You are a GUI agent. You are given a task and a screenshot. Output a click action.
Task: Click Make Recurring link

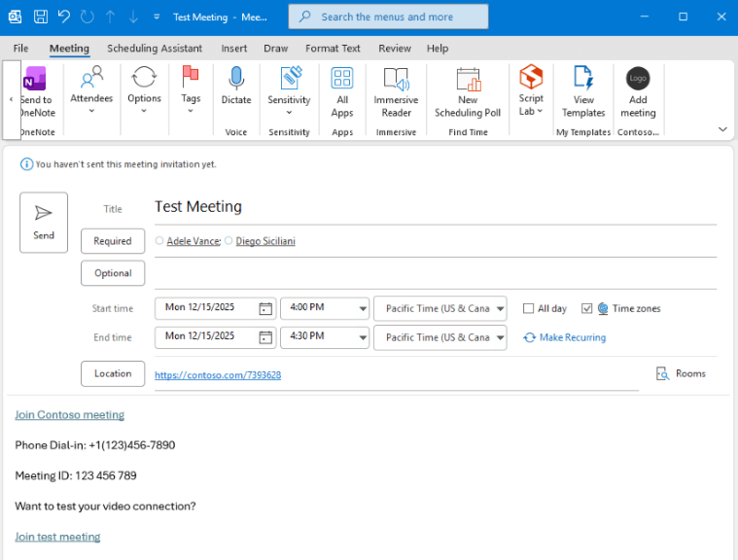click(x=564, y=337)
